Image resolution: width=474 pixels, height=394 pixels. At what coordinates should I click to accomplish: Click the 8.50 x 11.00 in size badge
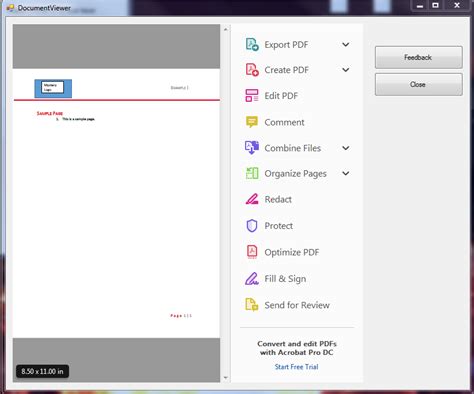coord(42,371)
